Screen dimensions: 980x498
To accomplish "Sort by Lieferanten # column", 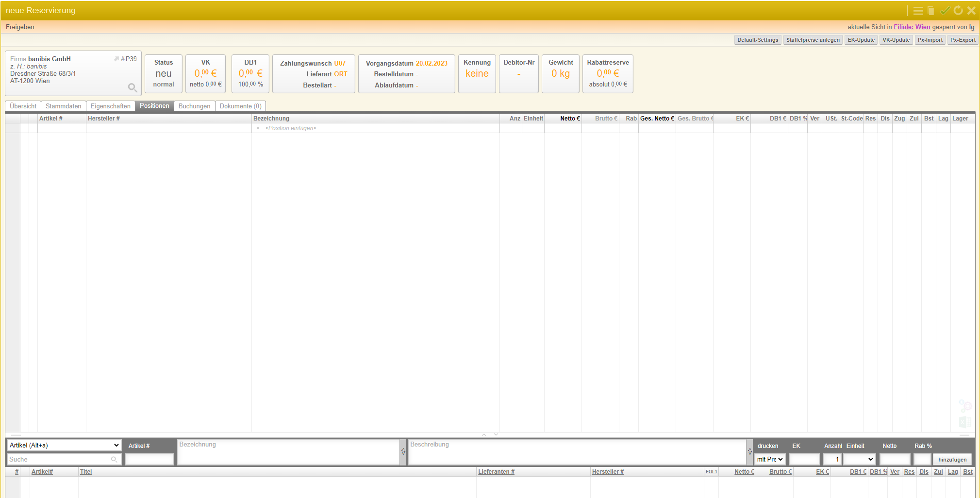I will click(x=496, y=472).
